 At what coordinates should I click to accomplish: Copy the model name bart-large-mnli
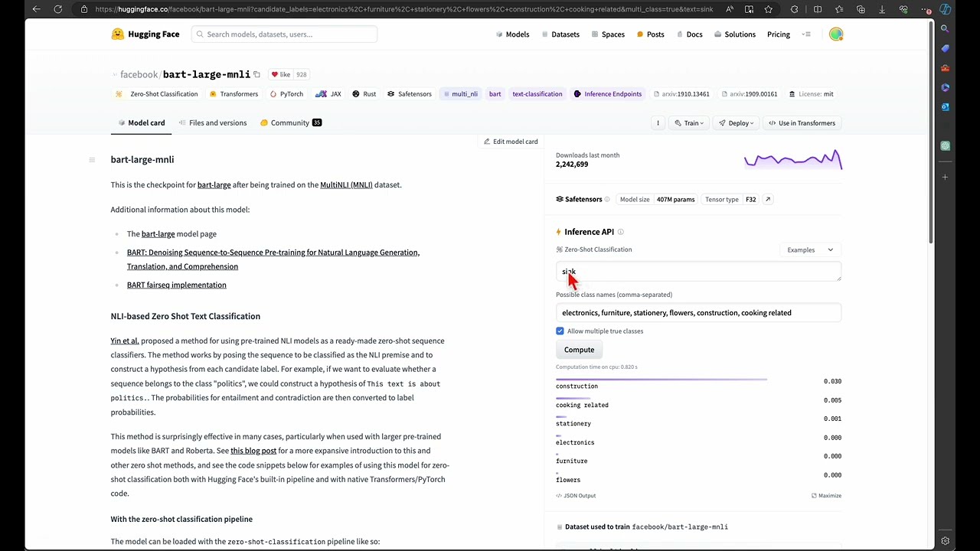click(256, 74)
